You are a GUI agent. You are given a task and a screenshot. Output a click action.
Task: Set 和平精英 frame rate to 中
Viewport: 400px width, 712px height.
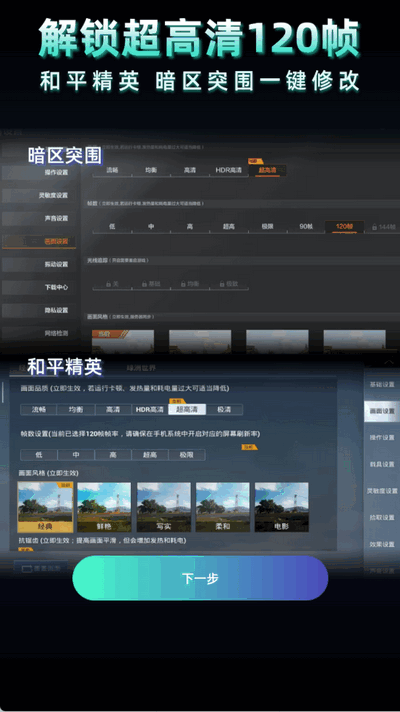[76, 455]
